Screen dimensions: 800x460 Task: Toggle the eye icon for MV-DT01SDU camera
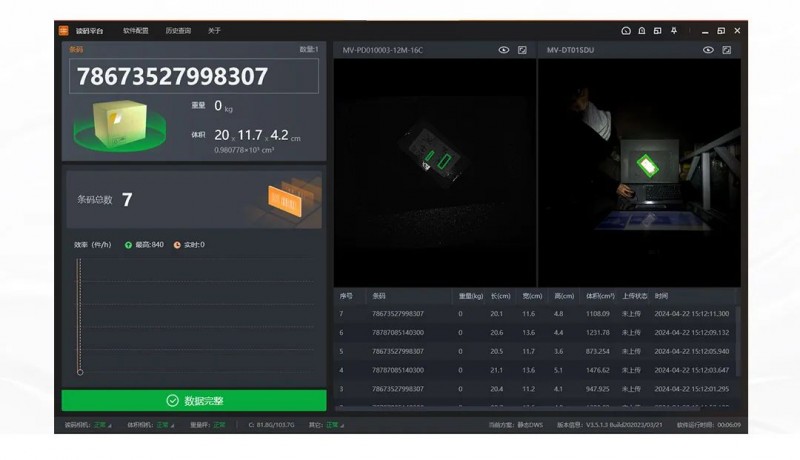[x=708, y=50]
